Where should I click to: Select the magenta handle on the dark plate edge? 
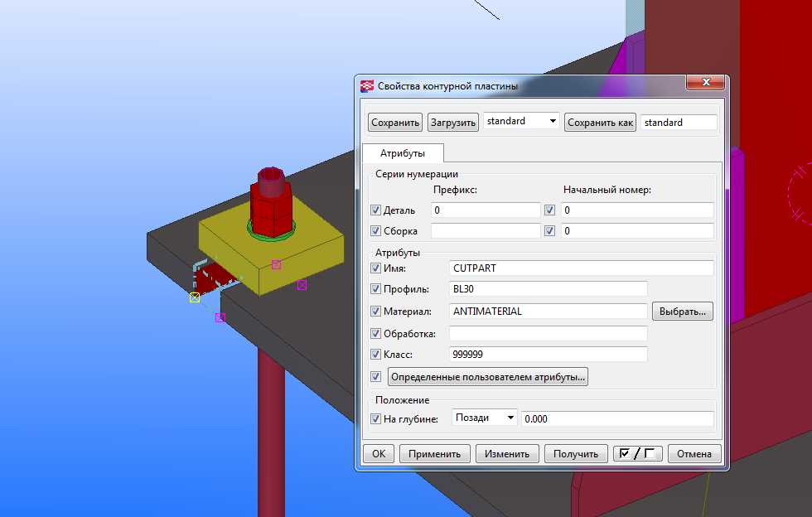tap(220, 317)
